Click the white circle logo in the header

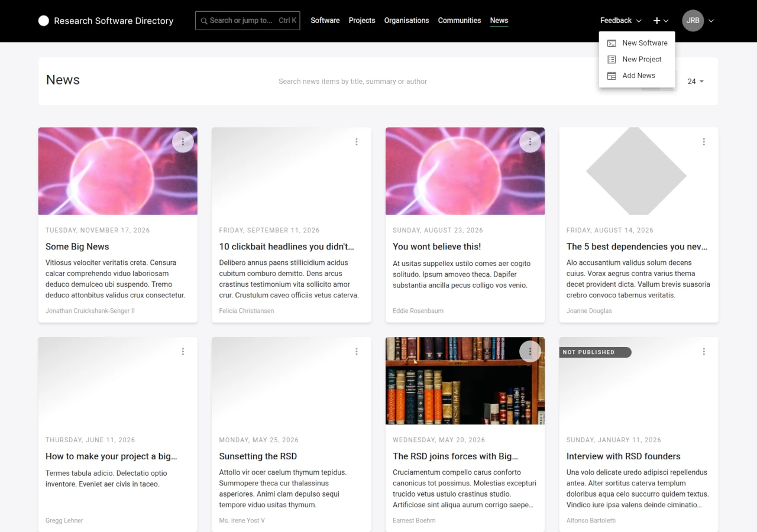click(x=44, y=21)
